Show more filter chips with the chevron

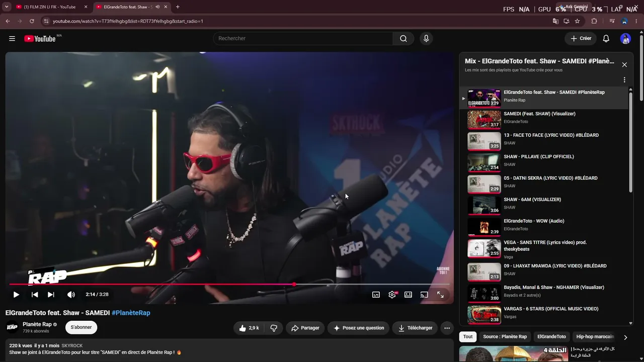click(x=625, y=337)
